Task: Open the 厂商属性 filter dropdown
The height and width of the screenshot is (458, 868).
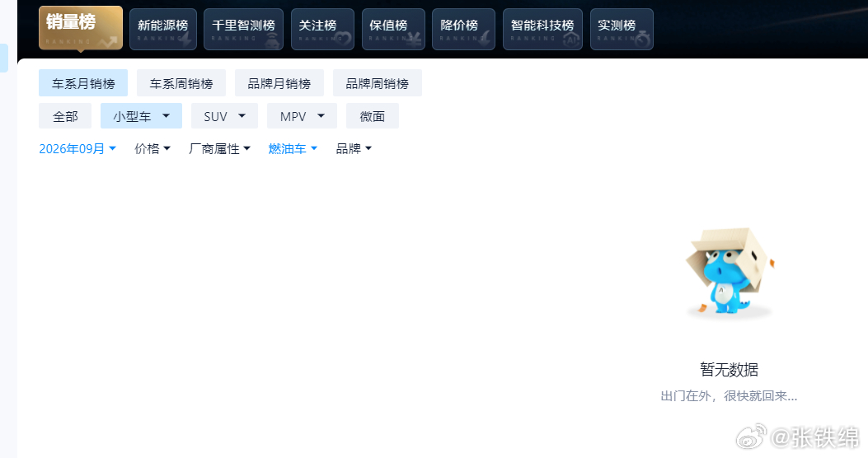Action: tap(219, 149)
